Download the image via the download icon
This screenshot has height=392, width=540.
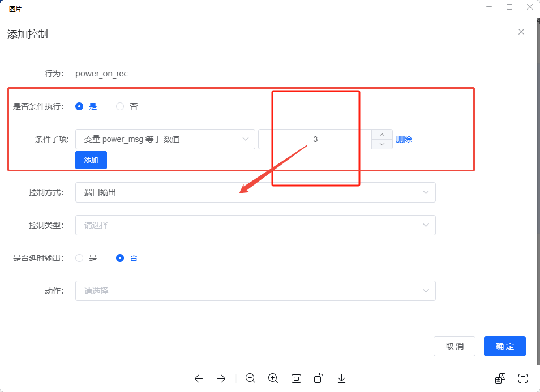[x=341, y=378]
